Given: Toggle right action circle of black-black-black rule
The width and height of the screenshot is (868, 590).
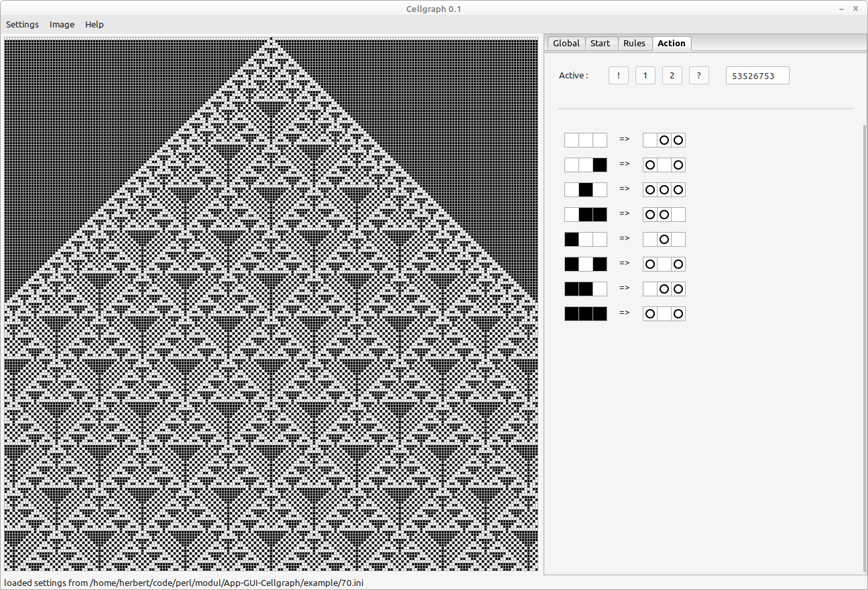Looking at the screenshot, I should point(678,314).
